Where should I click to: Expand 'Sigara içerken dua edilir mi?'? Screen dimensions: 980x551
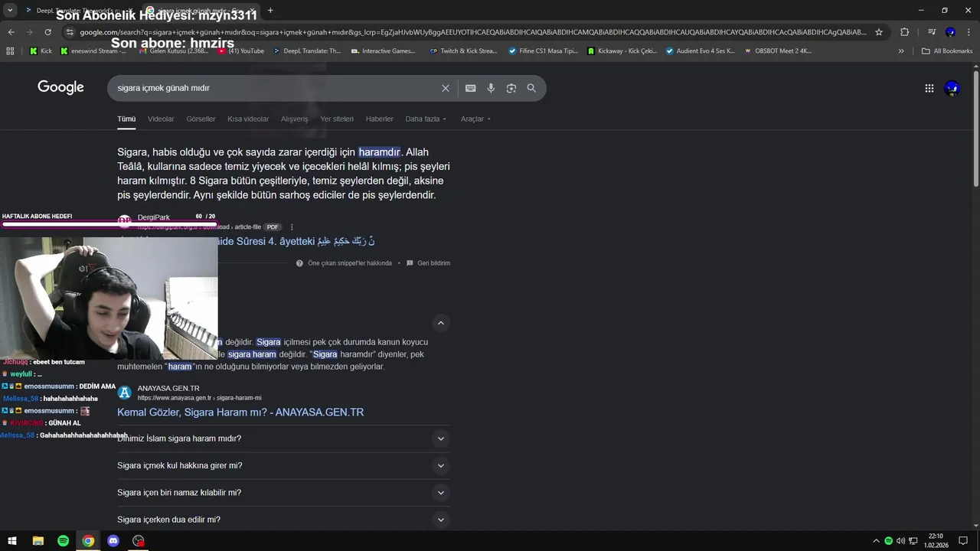pos(283,520)
